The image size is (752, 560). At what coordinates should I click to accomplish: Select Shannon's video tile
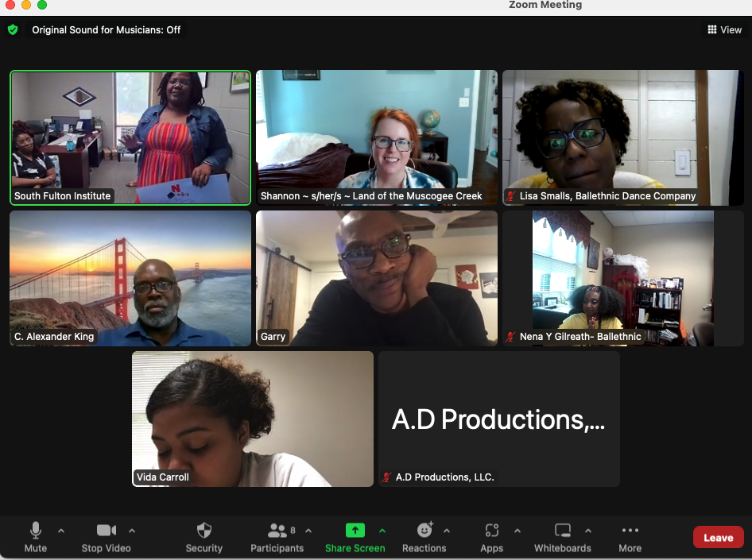point(377,138)
